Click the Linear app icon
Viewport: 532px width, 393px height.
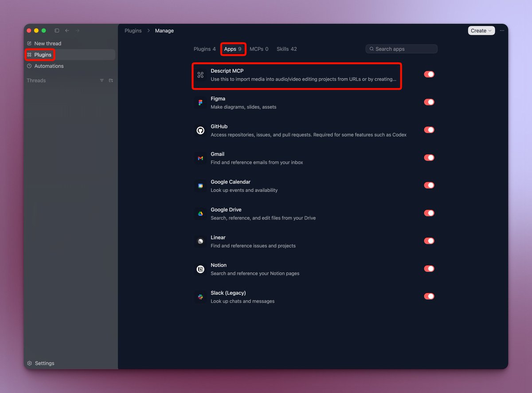[x=200, y=241]
